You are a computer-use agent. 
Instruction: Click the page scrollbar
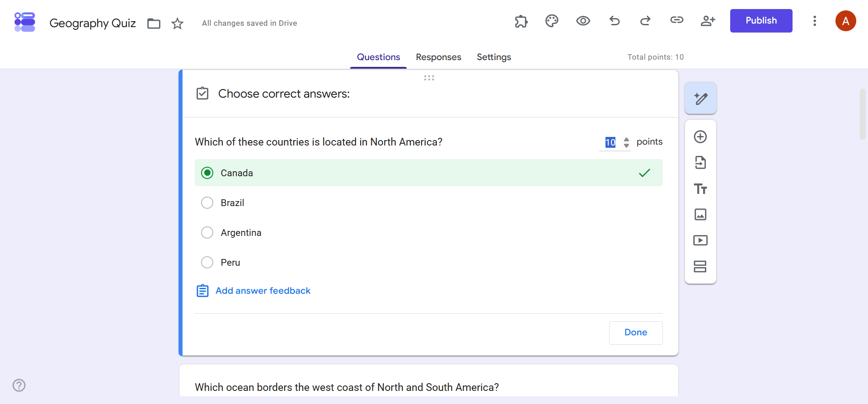(863, 114)
